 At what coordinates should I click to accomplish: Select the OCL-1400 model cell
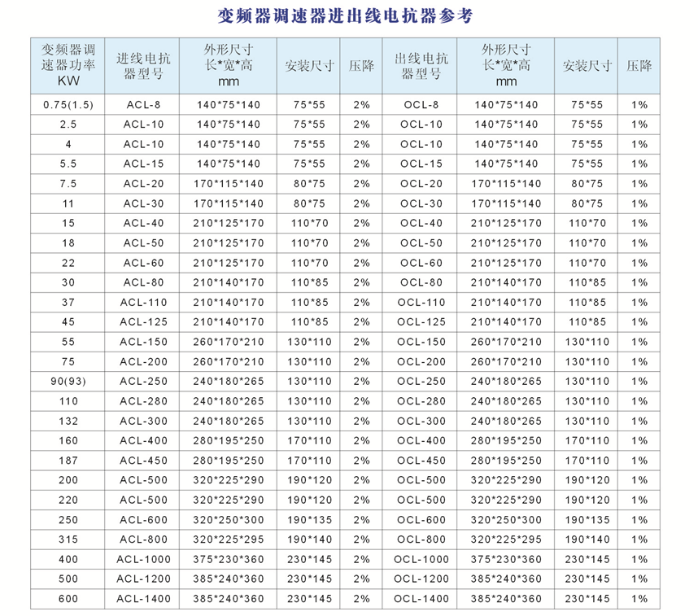point(421,599)
